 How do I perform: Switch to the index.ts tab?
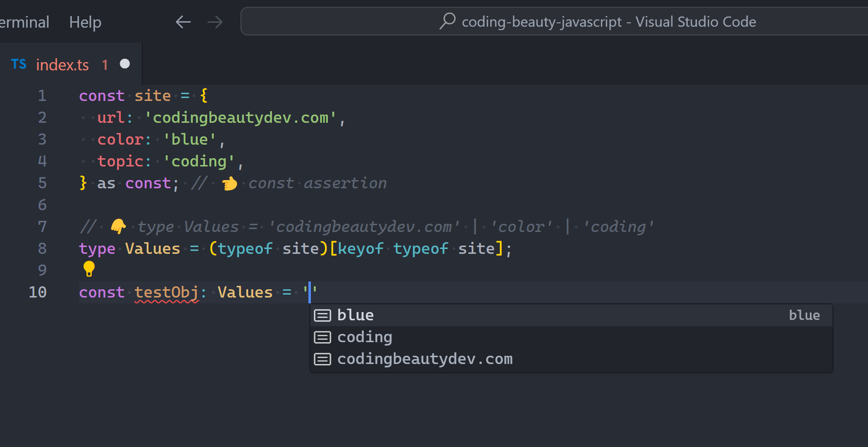[62, 64]
